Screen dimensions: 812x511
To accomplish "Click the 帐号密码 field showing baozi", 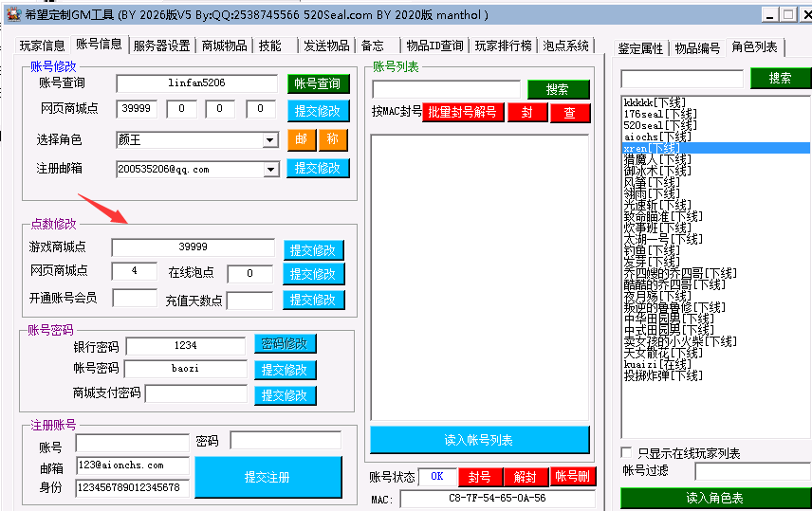I will (185, 369).
